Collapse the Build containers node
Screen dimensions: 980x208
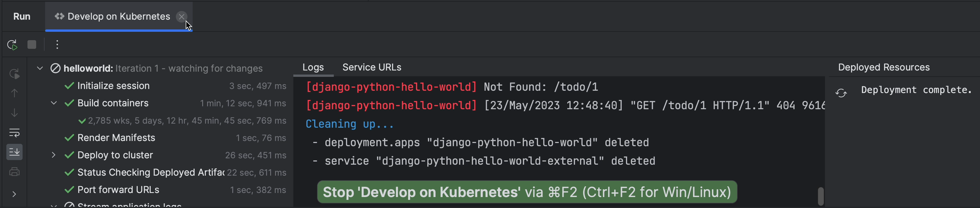54,103
